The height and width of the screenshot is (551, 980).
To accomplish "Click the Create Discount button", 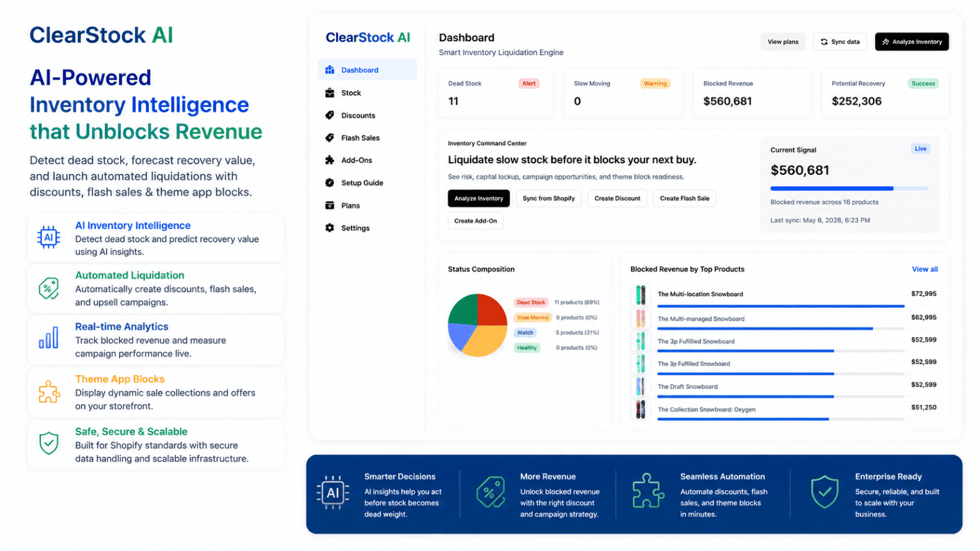I will [617, 198].
